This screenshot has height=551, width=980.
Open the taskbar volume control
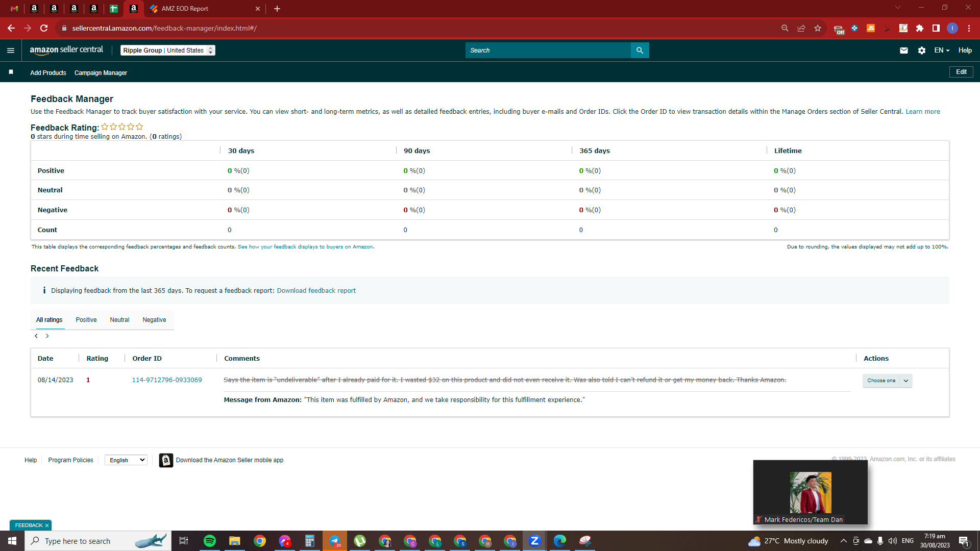click(892, 541)
